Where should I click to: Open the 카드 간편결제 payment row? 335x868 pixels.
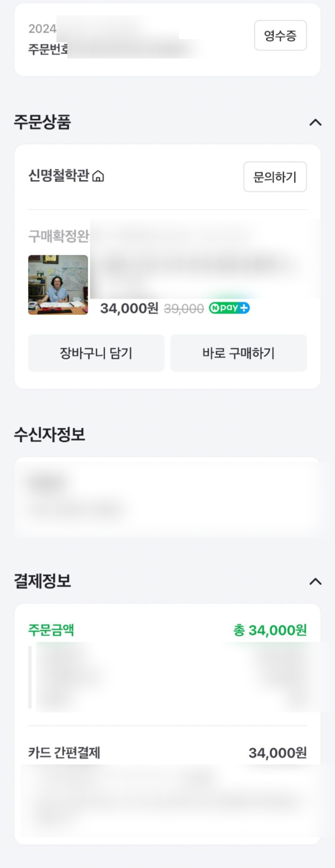point(167,753)
